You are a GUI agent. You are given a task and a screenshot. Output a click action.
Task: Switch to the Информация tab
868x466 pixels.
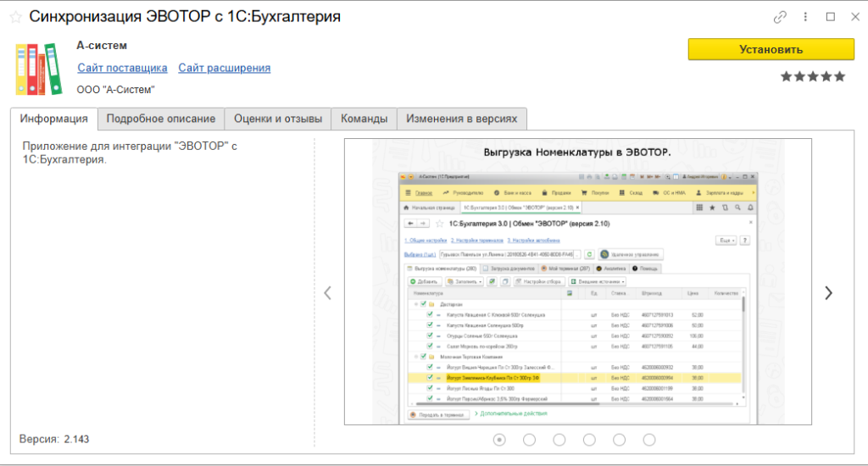(x=53, y=119)
